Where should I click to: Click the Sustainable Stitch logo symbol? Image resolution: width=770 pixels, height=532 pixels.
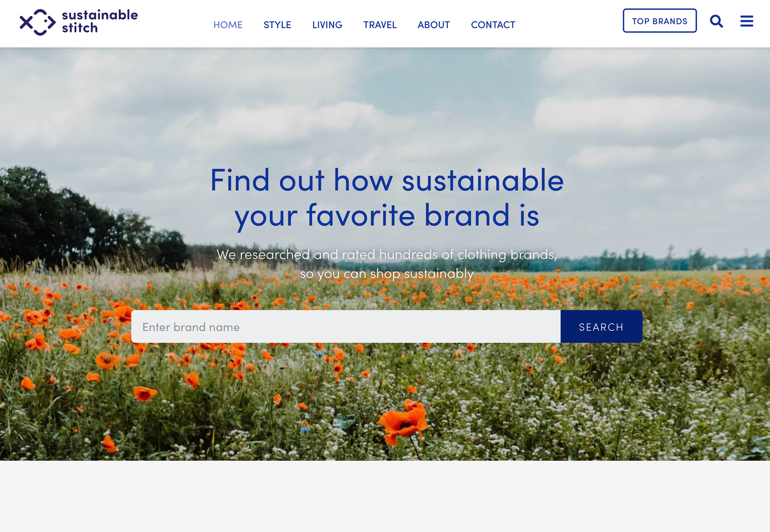click(38, 22)
